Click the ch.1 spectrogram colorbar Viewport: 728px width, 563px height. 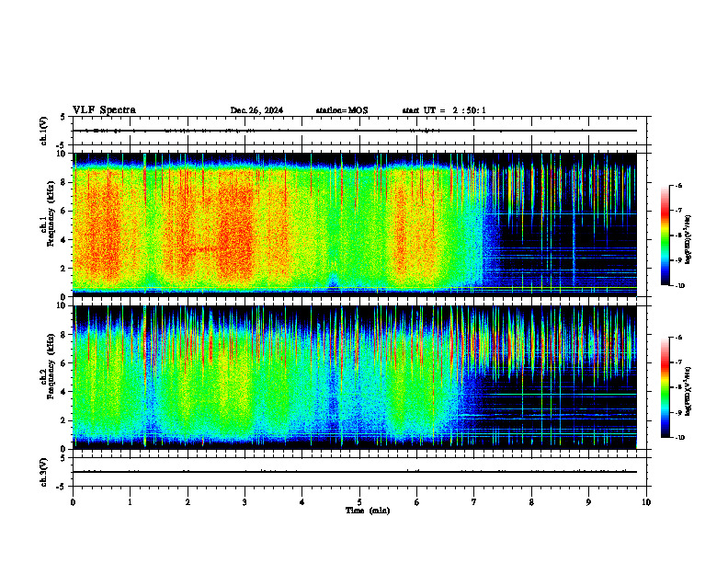click(x=665, y=236)
